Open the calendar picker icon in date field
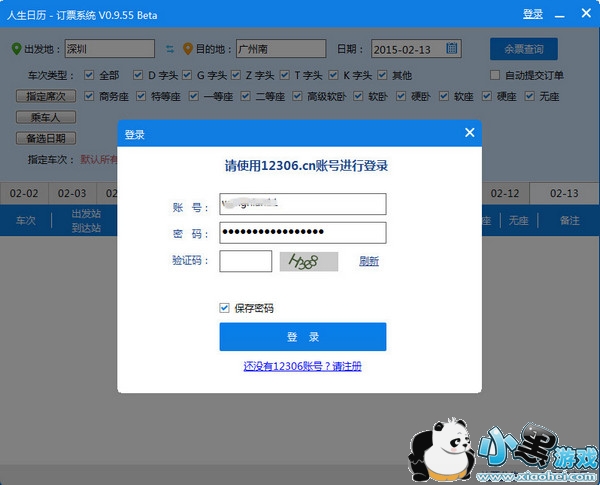The width and height of the screenshot is (600, 485). (452, 48)
